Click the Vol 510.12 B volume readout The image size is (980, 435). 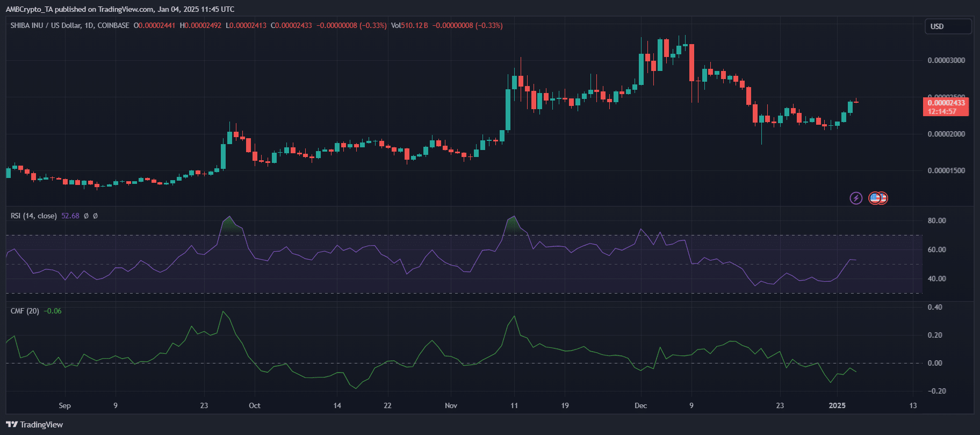click(x=409, y=25)
